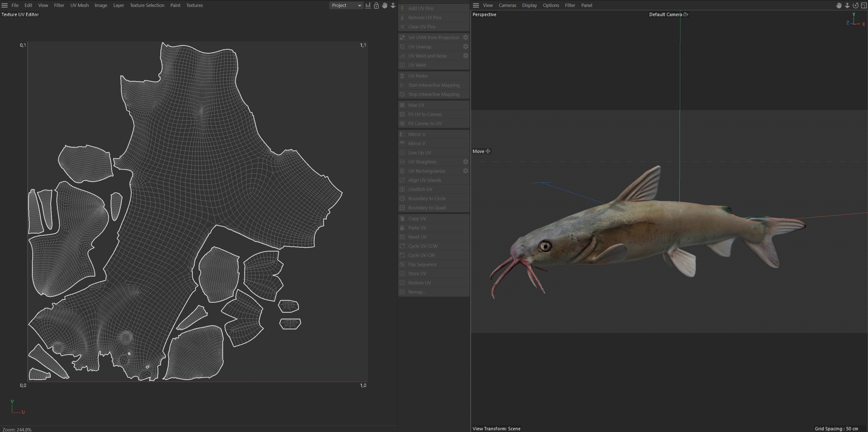
Task: Open the UV editor hamburger menu
Action: coord(5,5)
